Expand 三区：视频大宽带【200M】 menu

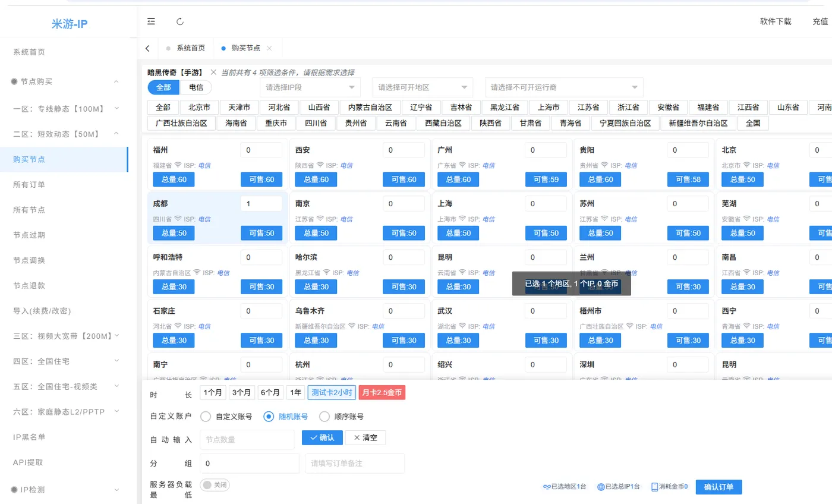coord(64,336)
